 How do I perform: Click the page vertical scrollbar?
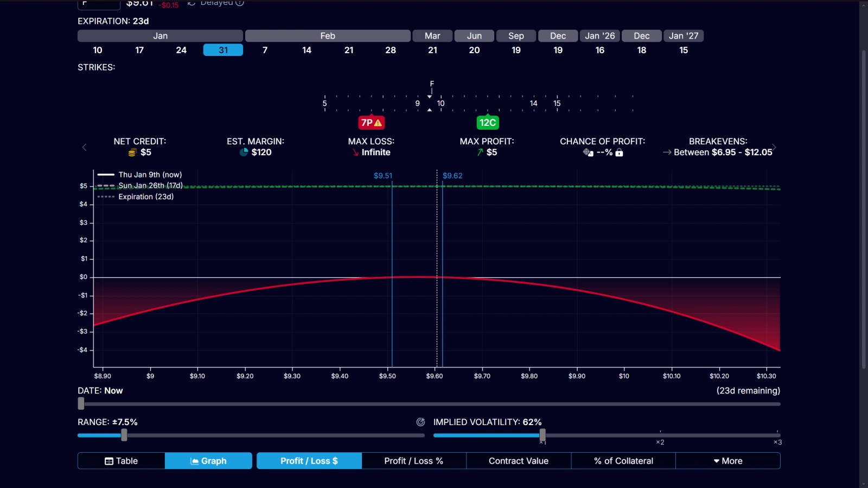[x=864, y=211]
